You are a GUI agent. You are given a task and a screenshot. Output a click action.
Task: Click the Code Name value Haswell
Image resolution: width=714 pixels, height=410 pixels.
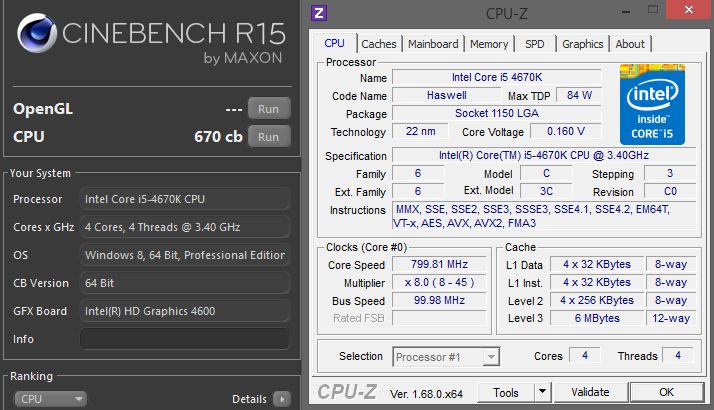click(x=447, y=95)
